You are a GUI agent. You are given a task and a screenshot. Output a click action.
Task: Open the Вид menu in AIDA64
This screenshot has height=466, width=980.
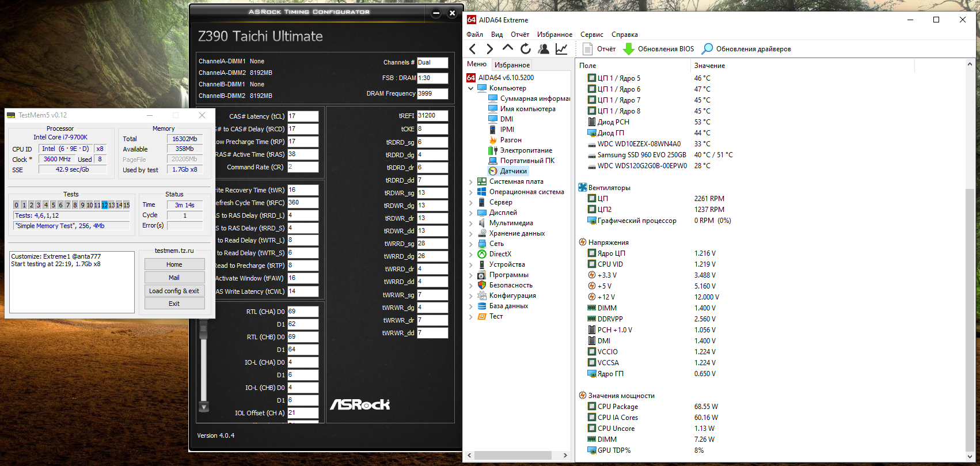pyautogui.click(x=497, y=35)
